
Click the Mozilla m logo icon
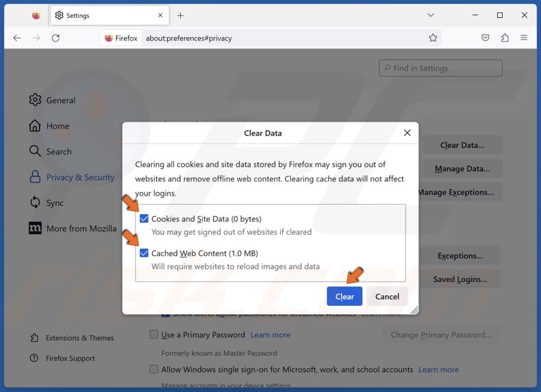tap(35, 228)
